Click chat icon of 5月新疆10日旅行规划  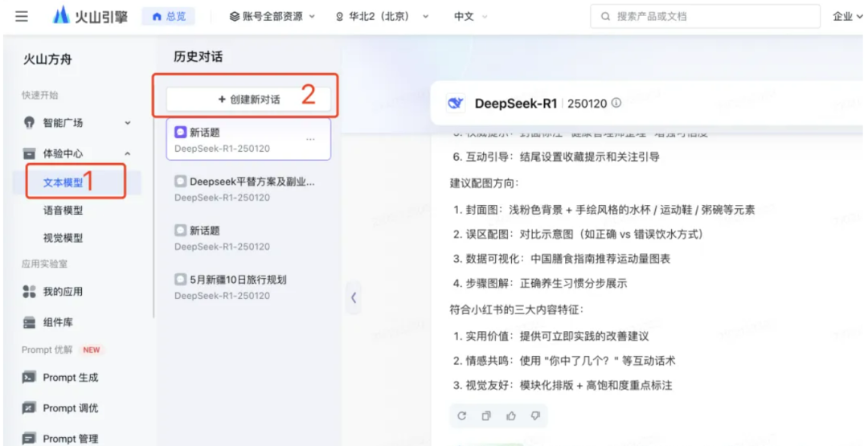(180, 280)
